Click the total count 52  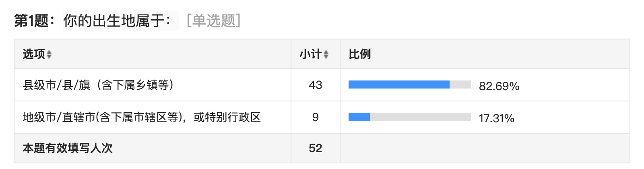(x=316, y=148)
